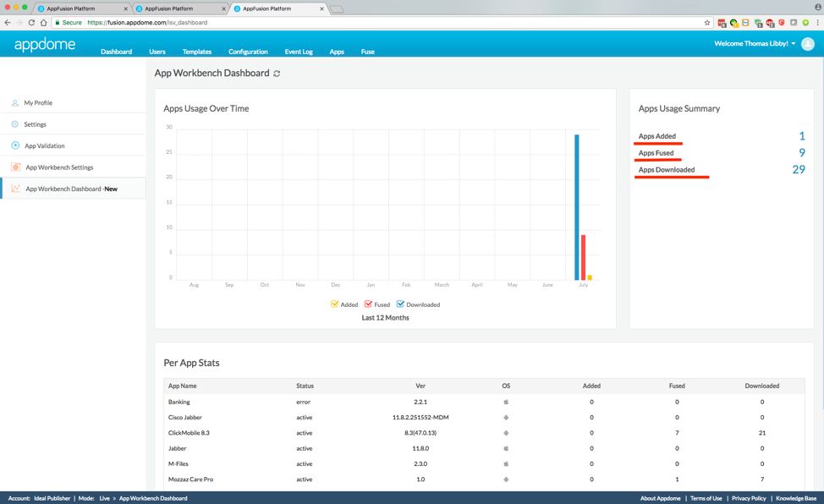This screenshot has width=824, height=504.
Task: Click the refresh icon beside App Workbench Dashboard
Action: click(277, 74)
